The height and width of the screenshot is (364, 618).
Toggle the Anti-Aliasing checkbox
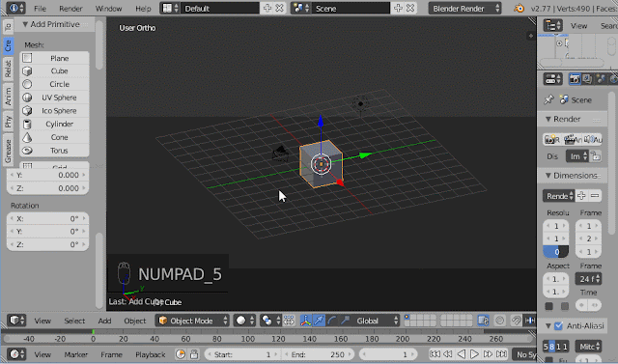click(558, 325)
